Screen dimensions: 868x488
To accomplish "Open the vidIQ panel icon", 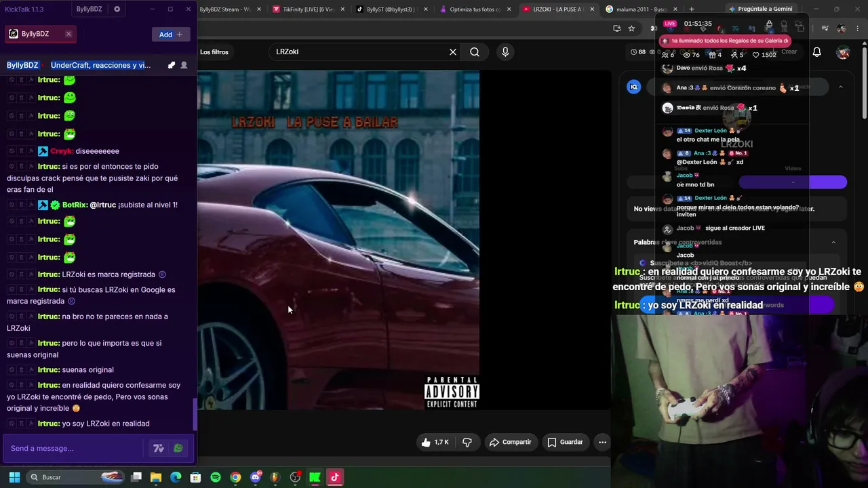I will (x=634, y=87).
